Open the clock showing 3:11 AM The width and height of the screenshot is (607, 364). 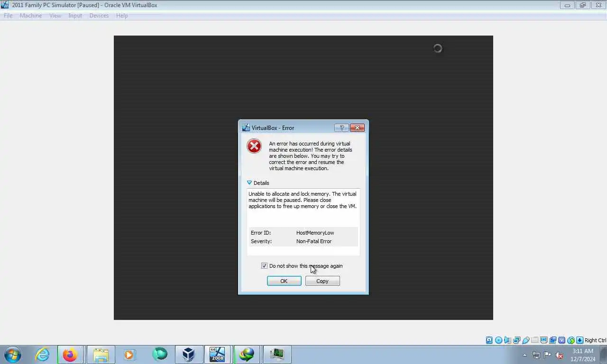coord(583,355)
